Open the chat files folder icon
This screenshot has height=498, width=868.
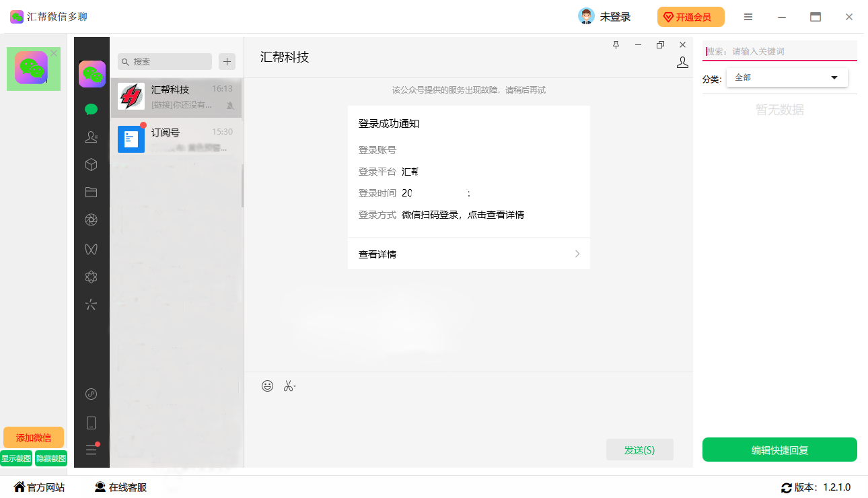tap(92, 192)
